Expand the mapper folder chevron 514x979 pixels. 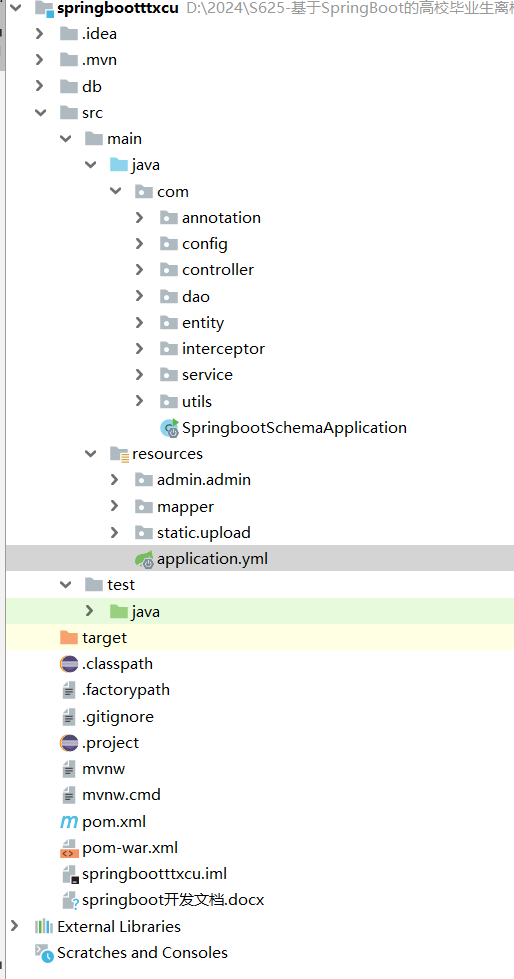pos(115,506)
